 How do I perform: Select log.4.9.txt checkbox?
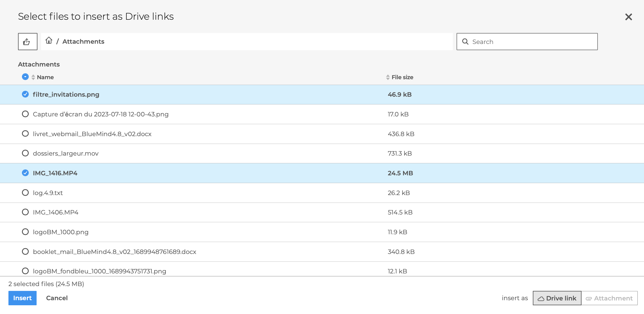[25, 193]
